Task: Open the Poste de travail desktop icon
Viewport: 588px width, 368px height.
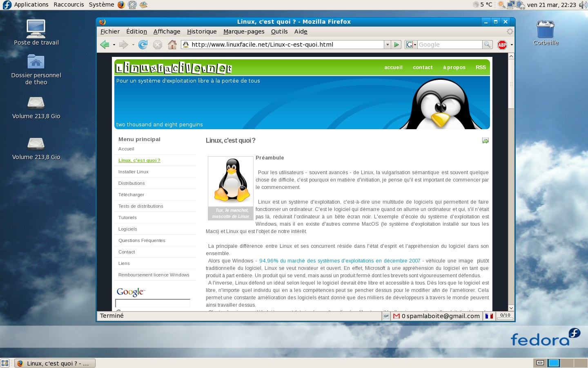Action: tap(36, 29)
